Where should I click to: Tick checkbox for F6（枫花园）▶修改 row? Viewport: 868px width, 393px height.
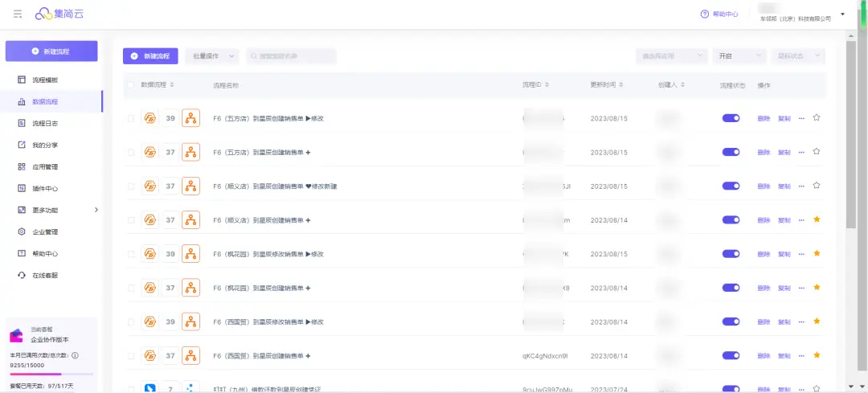tap(131, 254)
